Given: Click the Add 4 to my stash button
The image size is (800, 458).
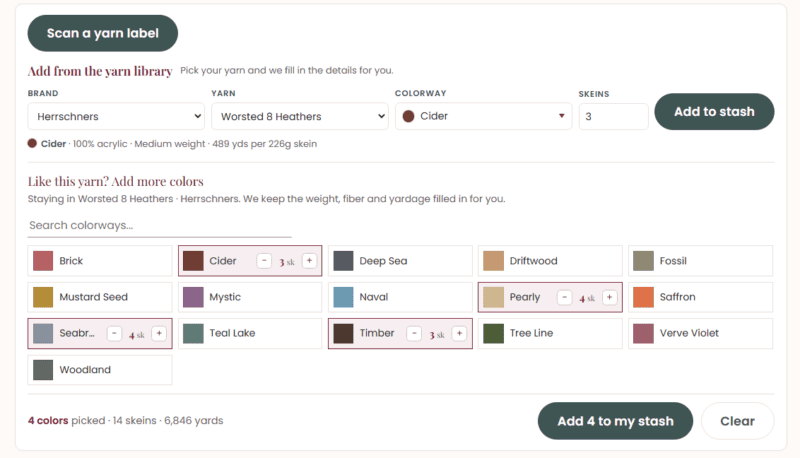Looking at the screenshot, I should pos(615,421).
